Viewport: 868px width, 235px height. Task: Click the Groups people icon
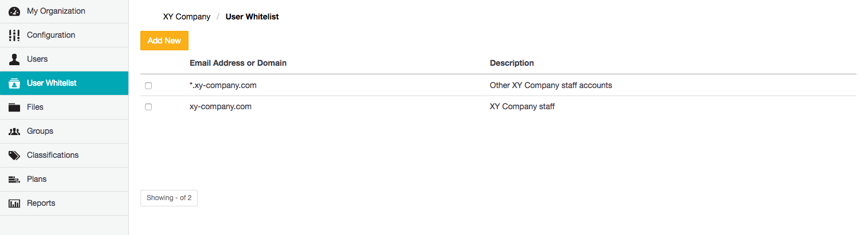[15, 132]
